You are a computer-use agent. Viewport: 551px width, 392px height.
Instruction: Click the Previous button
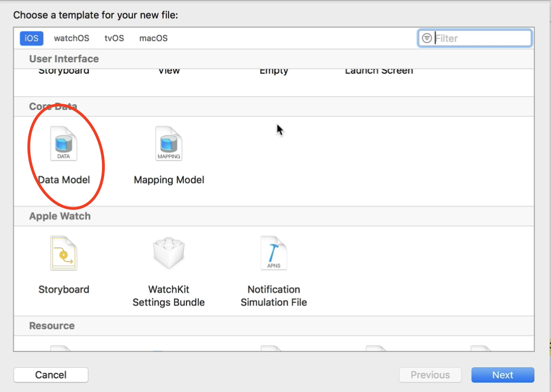430,375
